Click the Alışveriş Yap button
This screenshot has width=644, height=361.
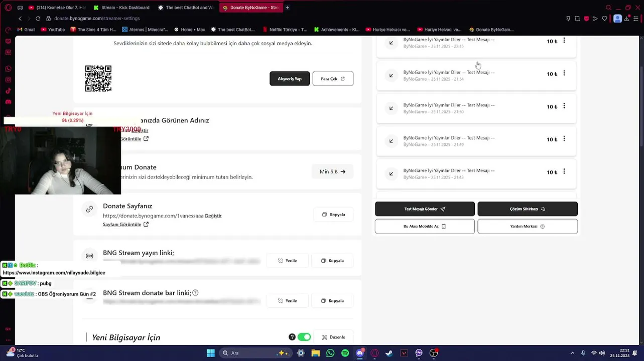click(290, 79)
